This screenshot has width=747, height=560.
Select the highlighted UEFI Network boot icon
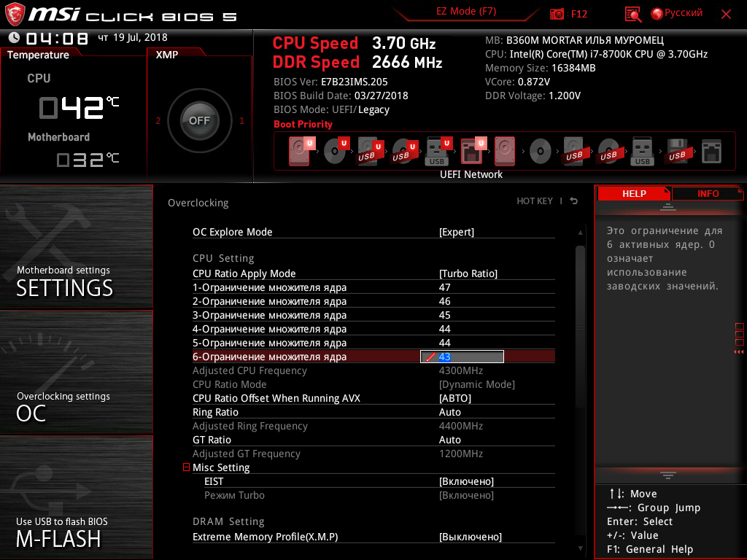click(x=473, y=151)
